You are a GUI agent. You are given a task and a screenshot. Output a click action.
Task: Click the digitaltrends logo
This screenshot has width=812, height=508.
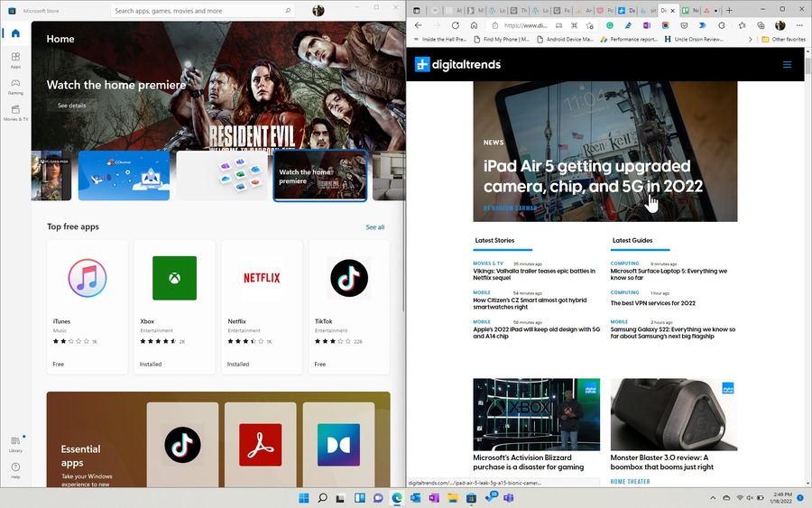pos(457,64)
